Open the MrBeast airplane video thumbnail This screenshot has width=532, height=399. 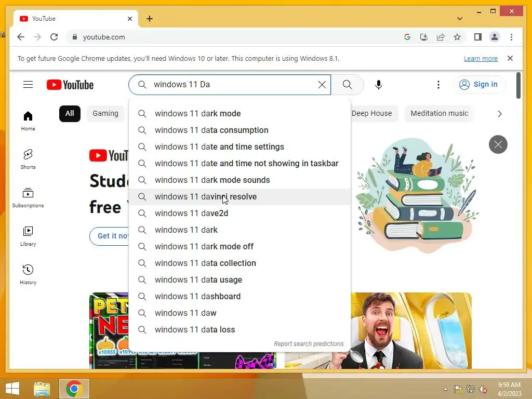[x=411, y=330]
